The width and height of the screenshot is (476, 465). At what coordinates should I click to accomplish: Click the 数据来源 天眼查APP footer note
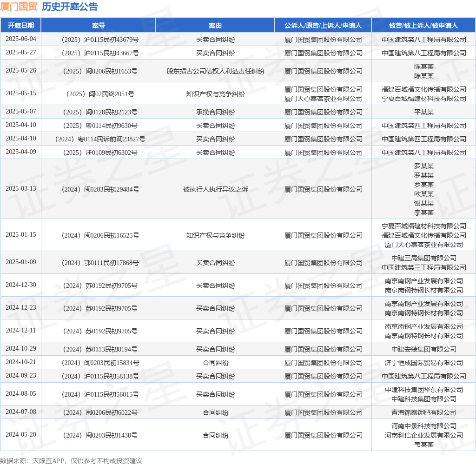pos(71,461)
